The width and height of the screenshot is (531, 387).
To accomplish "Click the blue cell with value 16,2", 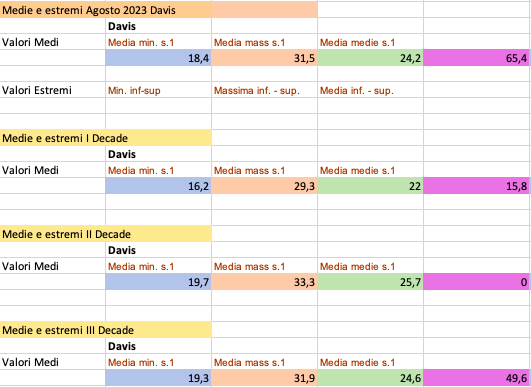I will tap(158, 186).
